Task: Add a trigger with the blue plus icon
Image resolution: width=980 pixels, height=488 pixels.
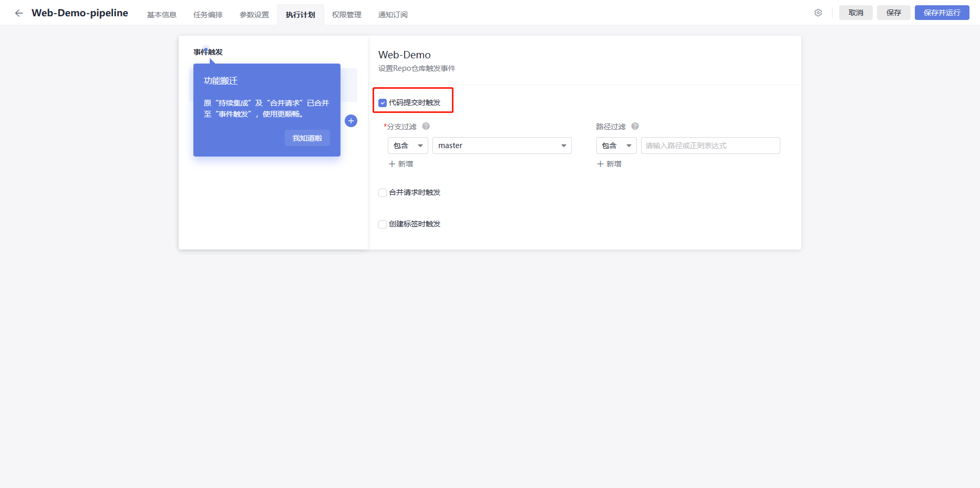Action: (351, 121)
